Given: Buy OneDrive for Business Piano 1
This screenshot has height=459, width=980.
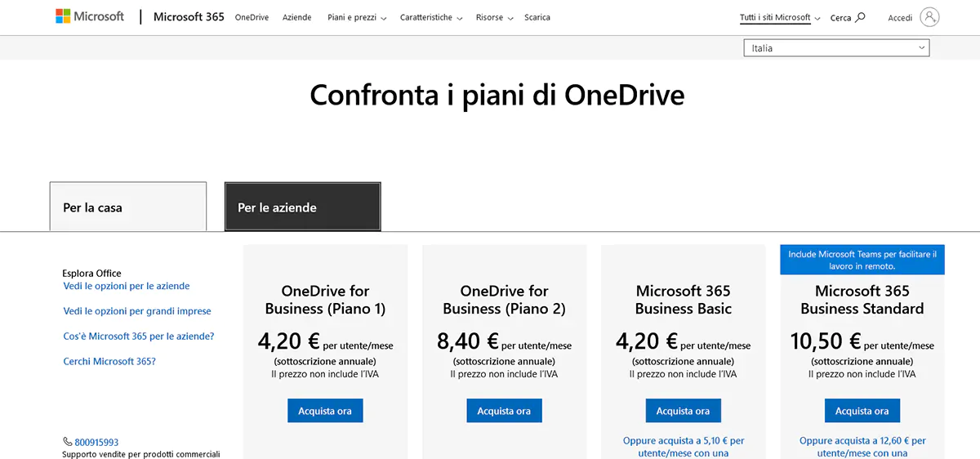Looking at the screenshot, I should click(x=325, y=411).
